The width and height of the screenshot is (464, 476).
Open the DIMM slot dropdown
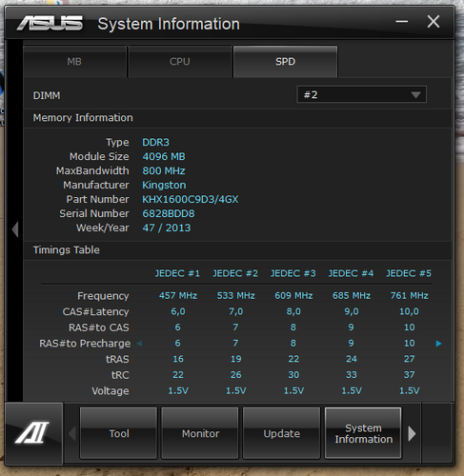(x=361, y=94)
